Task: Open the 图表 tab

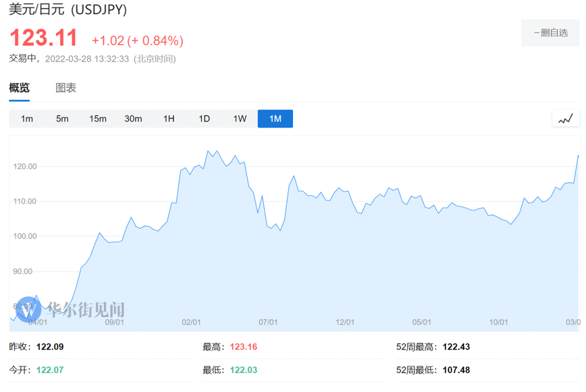Action: point(66,88)
